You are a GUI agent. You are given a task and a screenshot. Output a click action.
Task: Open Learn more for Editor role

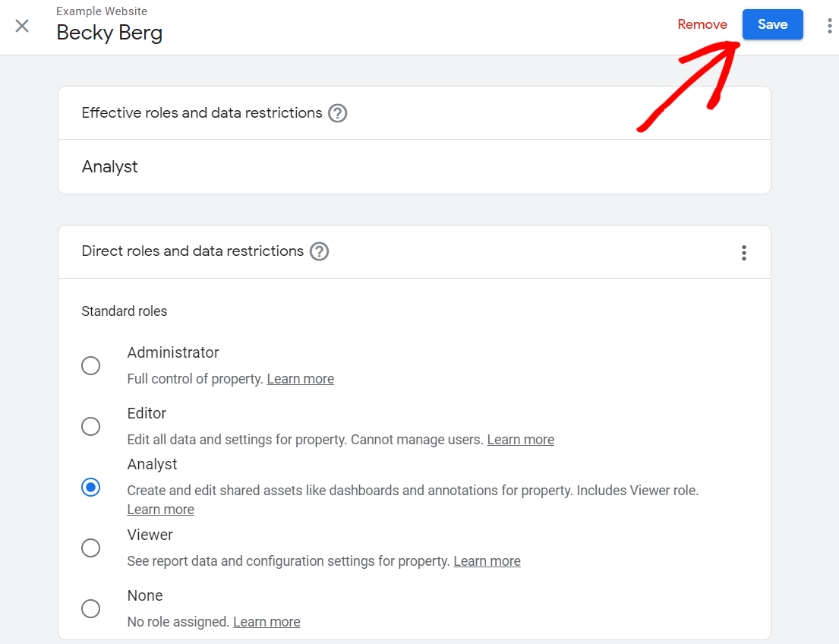(x=520, y=439)
